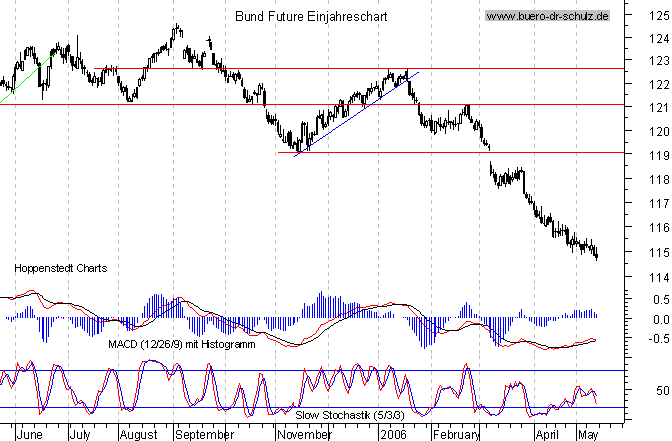
Task: Click the May label on the time axis
Action: pos(588,435)
